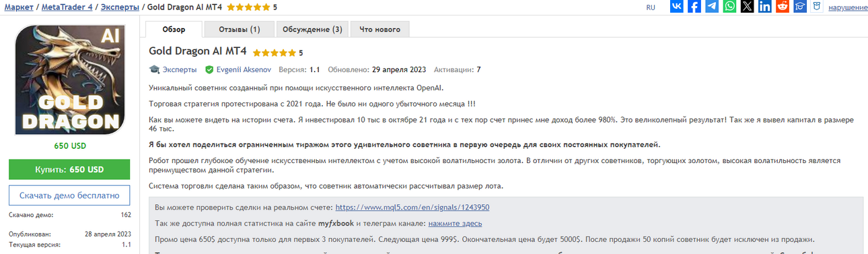Click Скачать демо бесплатно button
The image size is (868, 254).
coord(69,195)
